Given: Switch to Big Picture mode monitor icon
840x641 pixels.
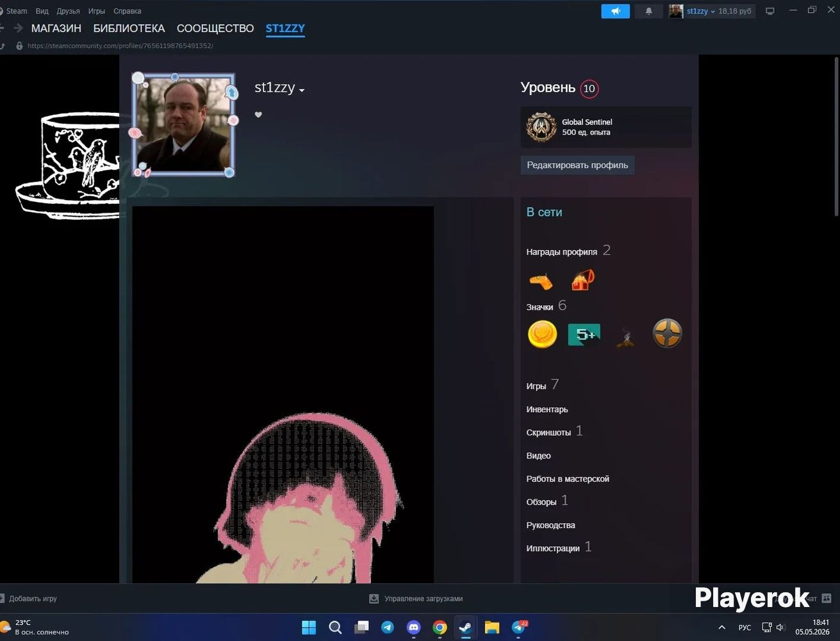Looking at the screenshot, I should 770,11.
